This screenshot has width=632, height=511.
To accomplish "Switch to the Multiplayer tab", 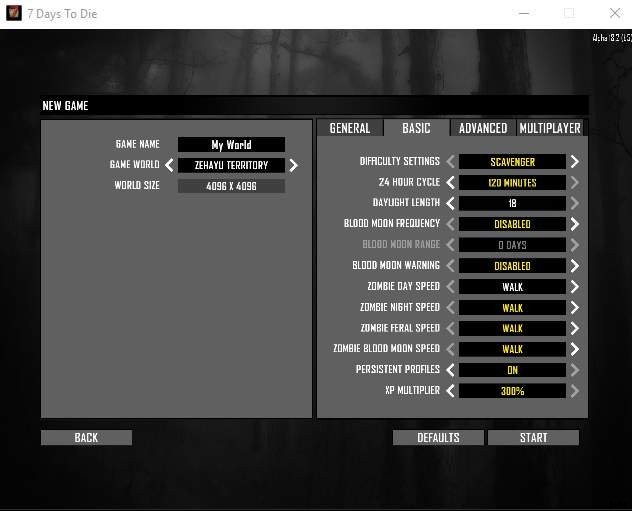I will click(550, 128).
